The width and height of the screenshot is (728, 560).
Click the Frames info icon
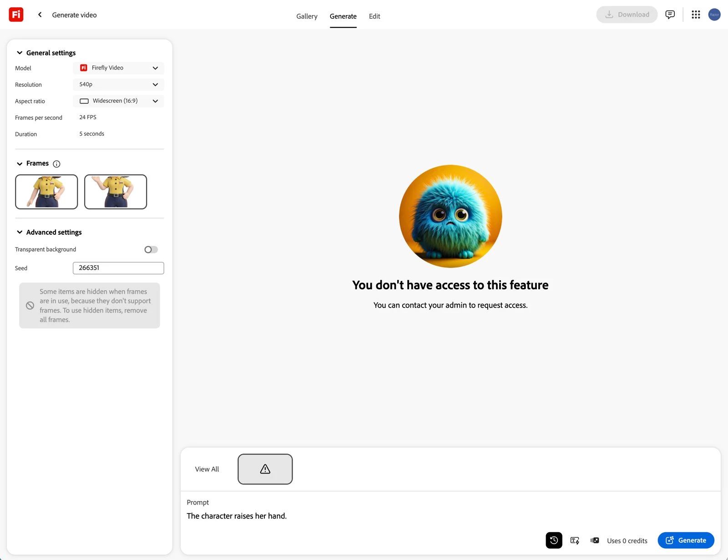[56, 164]
